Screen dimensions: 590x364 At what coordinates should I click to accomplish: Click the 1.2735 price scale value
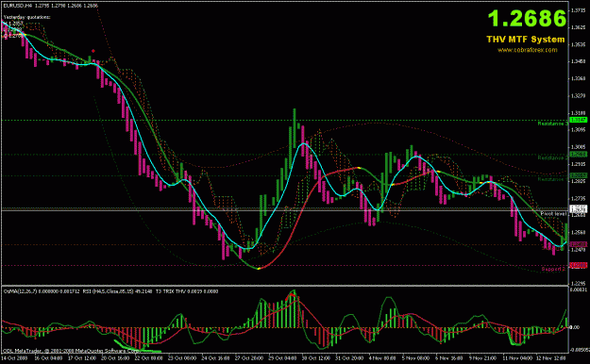[x=578, y=198]
